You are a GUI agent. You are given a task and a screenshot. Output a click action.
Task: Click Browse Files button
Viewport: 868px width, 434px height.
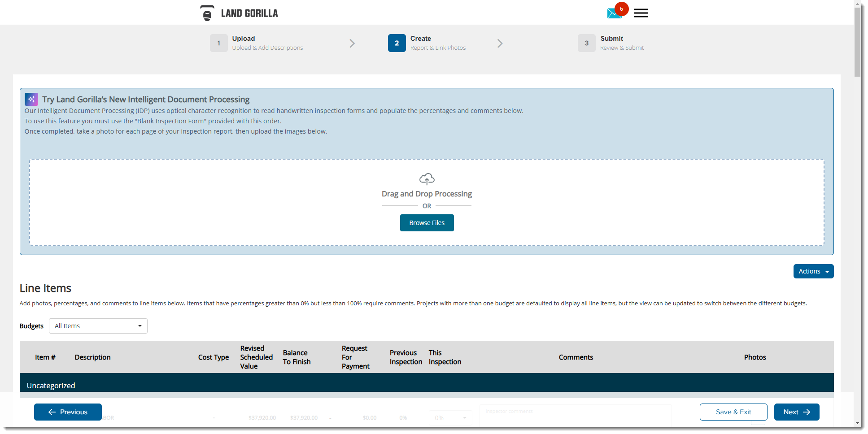pos(427,223)
